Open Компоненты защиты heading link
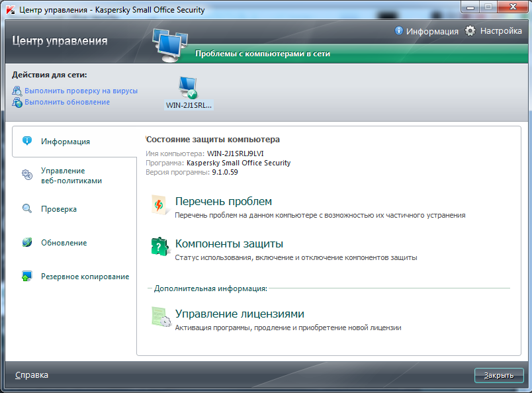 tap(229, 243)
